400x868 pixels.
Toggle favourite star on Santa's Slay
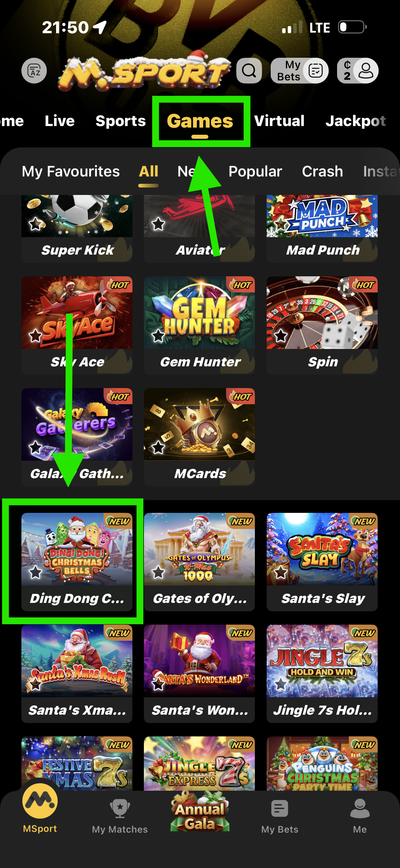pyautogui.click(x=281, y=572)
